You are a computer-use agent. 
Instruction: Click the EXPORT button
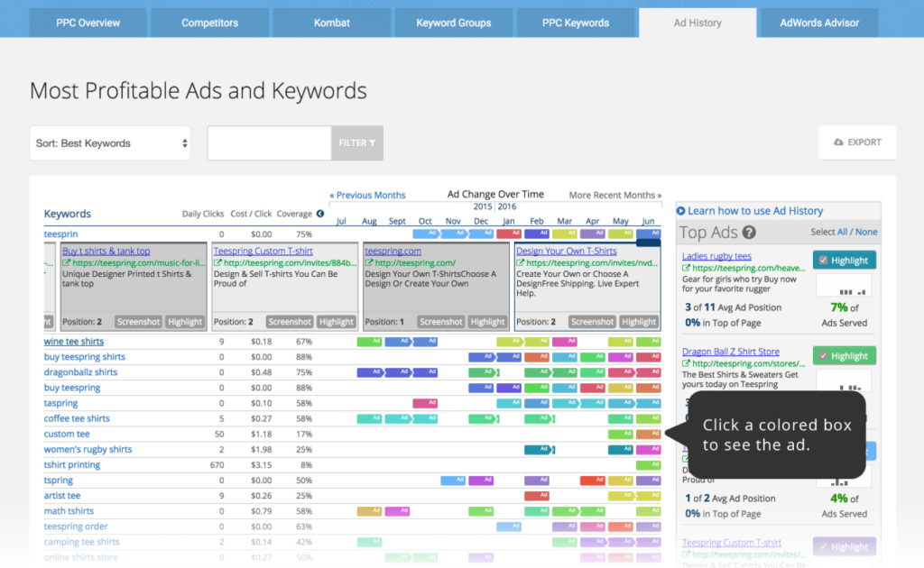pos(857,142)
